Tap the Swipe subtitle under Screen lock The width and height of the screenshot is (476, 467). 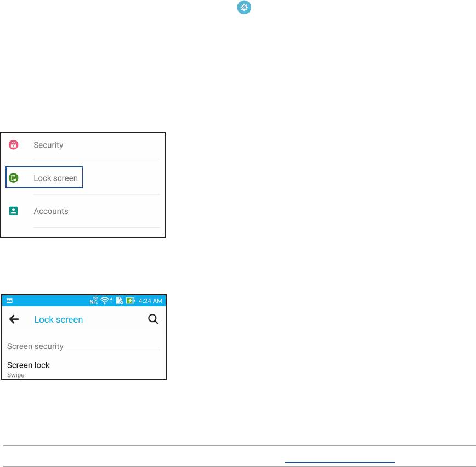click(15, 375)
